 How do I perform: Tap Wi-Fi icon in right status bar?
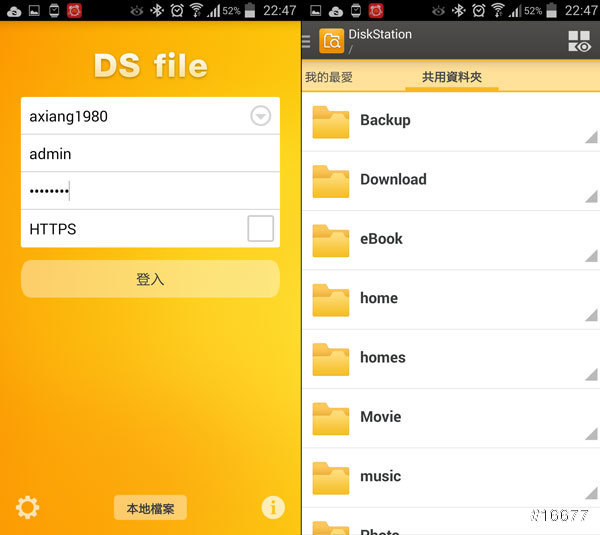point(498,11)
